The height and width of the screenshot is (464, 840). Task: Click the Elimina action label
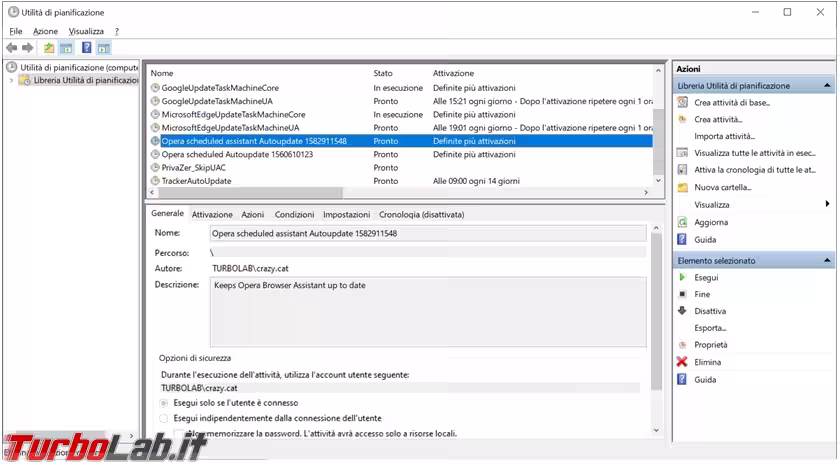point(708,362)
